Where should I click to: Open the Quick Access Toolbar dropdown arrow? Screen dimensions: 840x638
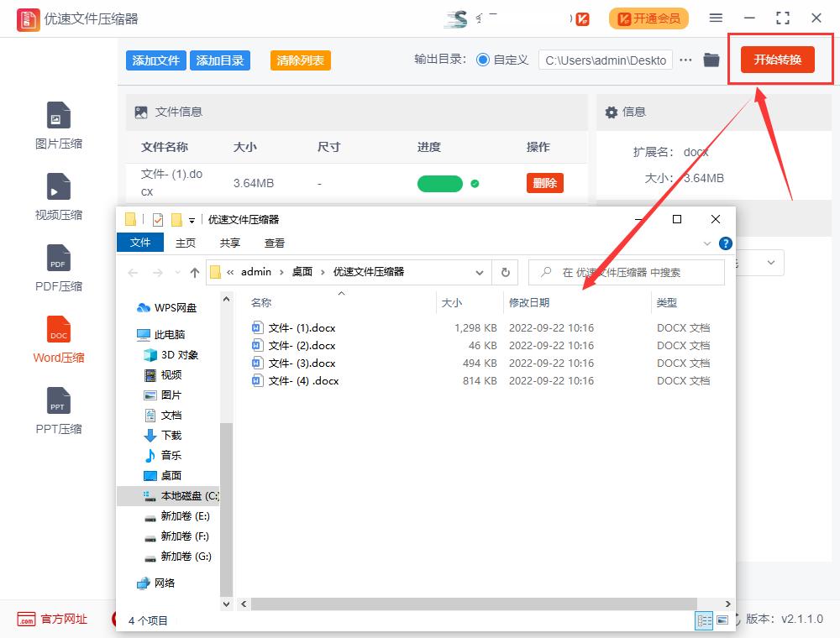194,218
